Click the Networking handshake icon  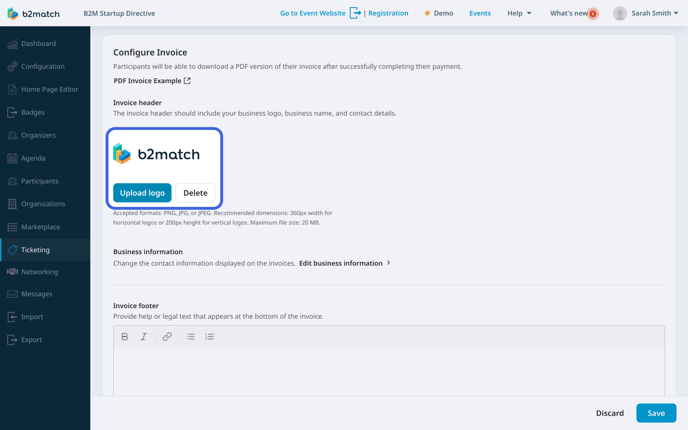coord(12,272)
